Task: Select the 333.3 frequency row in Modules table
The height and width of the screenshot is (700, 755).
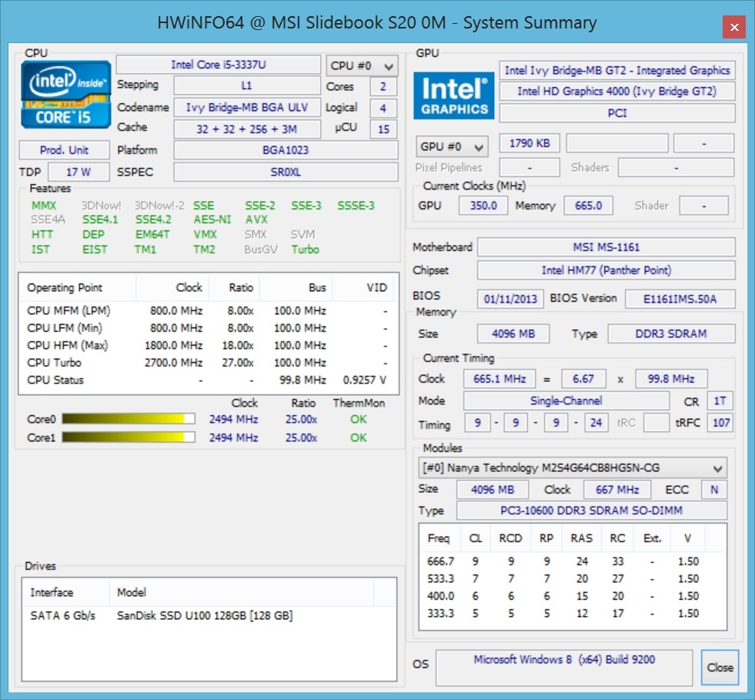Action: (x=573, y=613)
